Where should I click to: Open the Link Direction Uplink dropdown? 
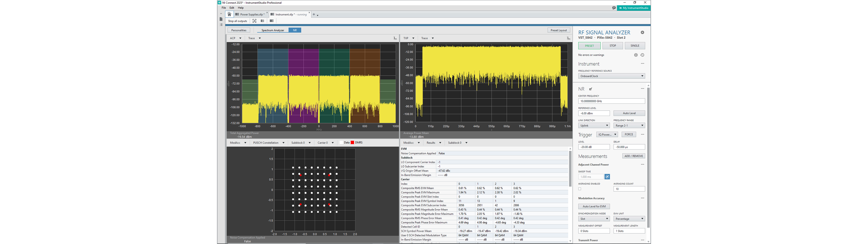click(x=594, y=125)
